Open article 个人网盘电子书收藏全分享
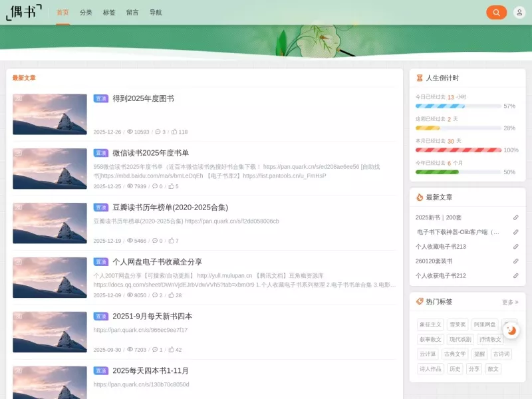This screenshot has height=399, width=532. 157,262
